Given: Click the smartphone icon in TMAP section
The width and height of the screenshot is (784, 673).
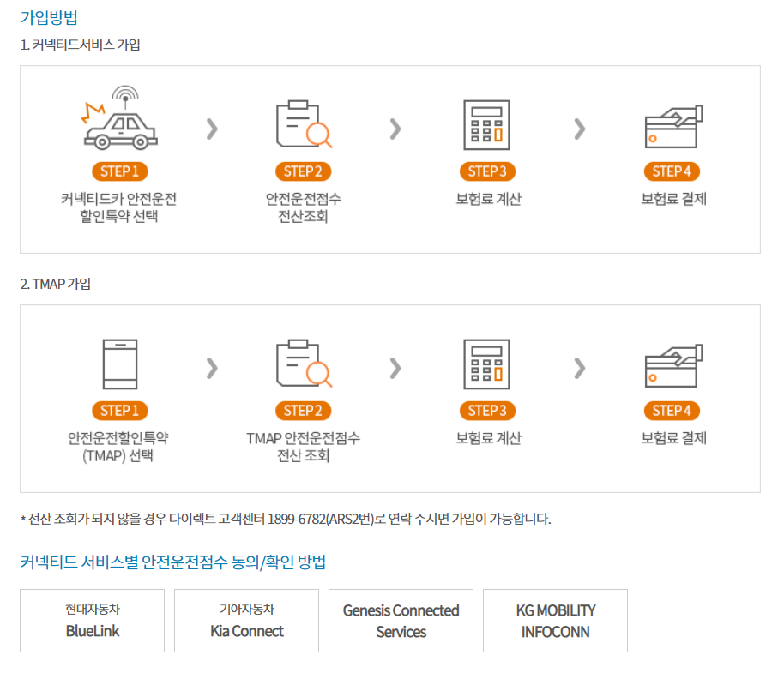Looking at the screenshot, I should tap(120, 364).
